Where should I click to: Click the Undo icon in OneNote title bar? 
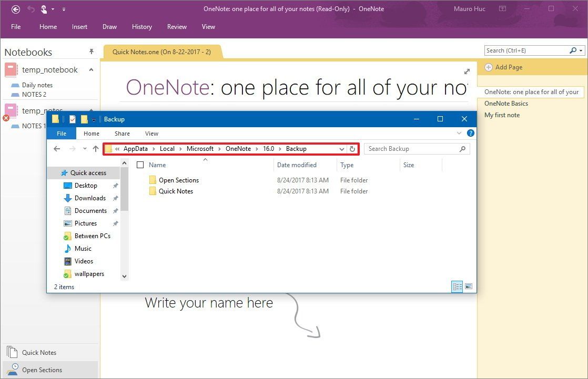coord(31,9)
